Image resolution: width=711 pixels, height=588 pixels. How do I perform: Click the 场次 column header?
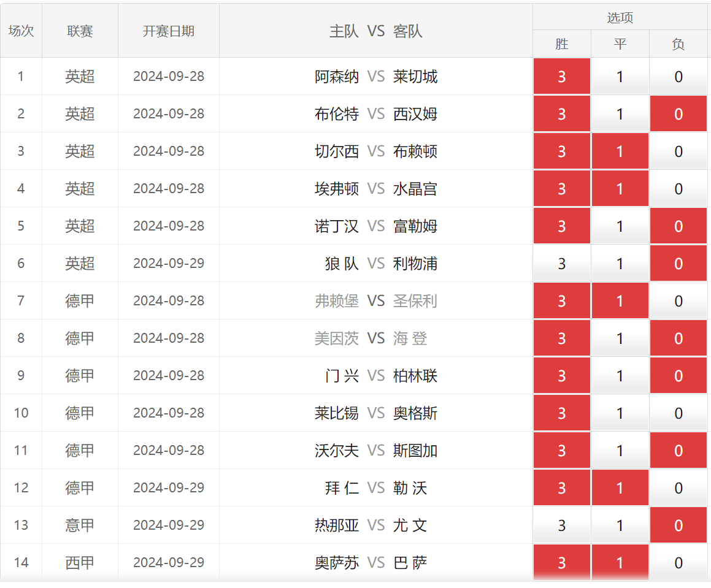[21, 31]
